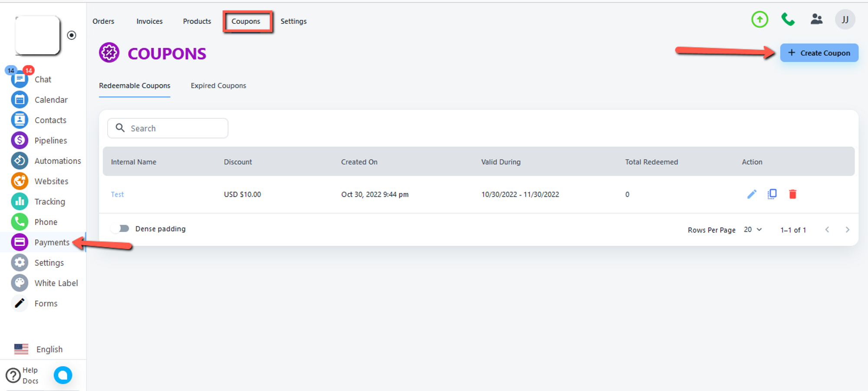Open the blue chat bubble widget
Screen dimensions: 868x391
click(63, 375)
